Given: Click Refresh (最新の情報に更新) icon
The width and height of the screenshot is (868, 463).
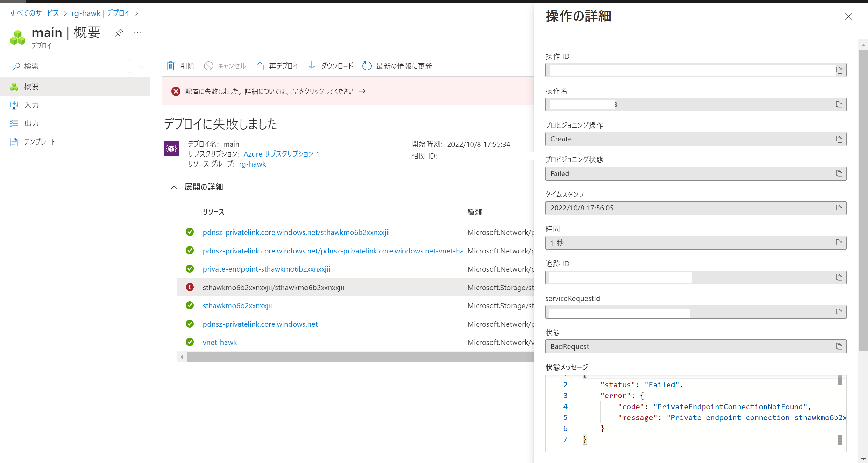Looking at the screenshot, I should (x=367, y=66).
